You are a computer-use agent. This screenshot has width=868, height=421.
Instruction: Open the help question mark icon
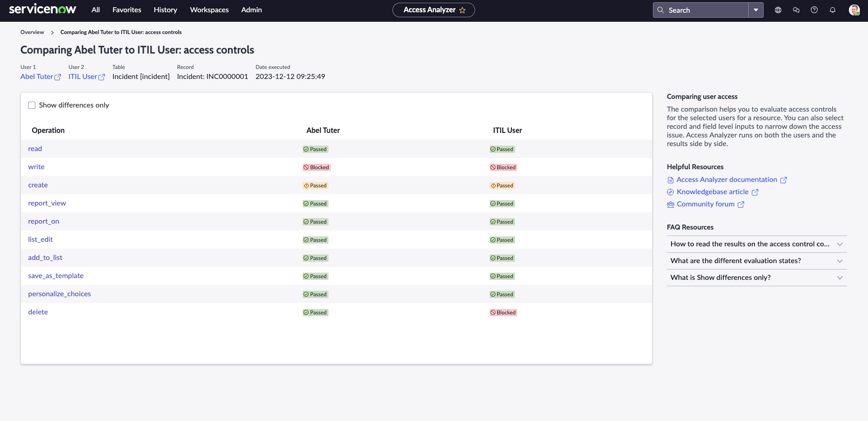point(814,10)
